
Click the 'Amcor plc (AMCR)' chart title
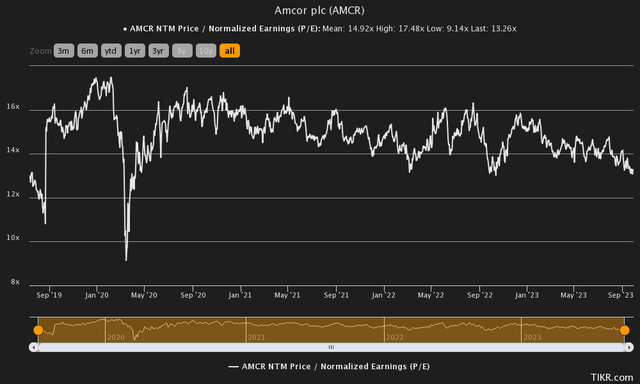tap(319, 10)
